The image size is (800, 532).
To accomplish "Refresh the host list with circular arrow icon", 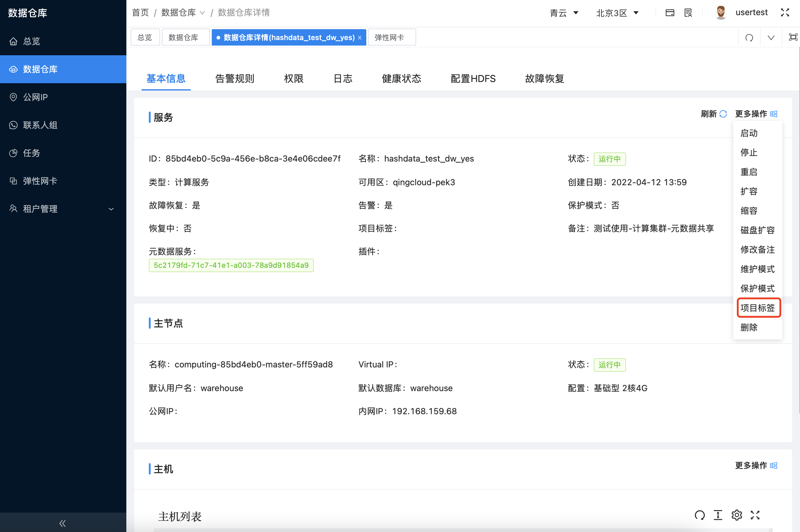I will 700,515.
